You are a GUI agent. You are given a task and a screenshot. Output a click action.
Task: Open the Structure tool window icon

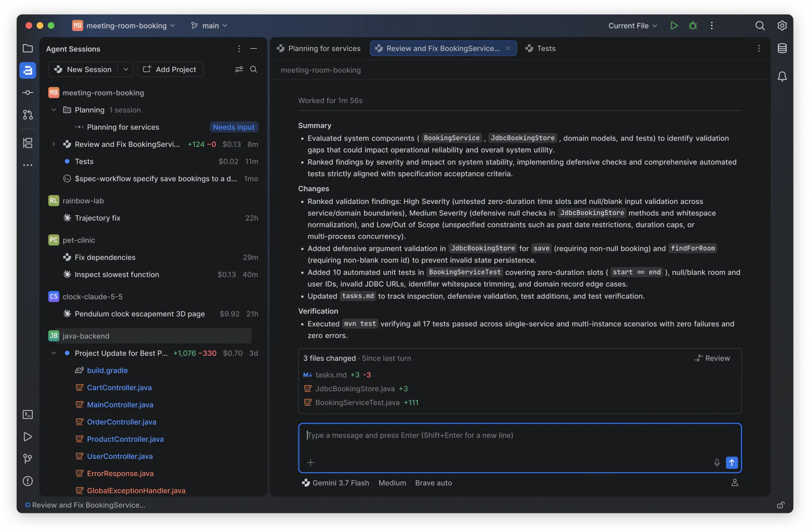[x=28, y=143]
